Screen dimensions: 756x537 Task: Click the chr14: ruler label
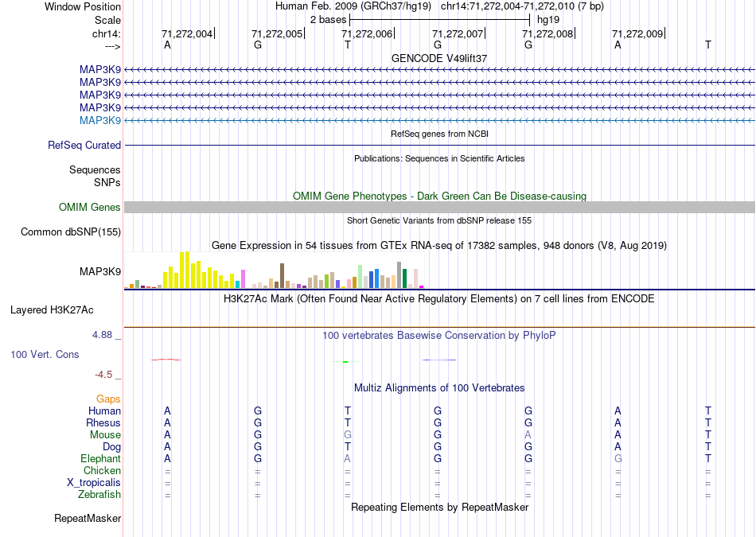[x=107, y=33]
